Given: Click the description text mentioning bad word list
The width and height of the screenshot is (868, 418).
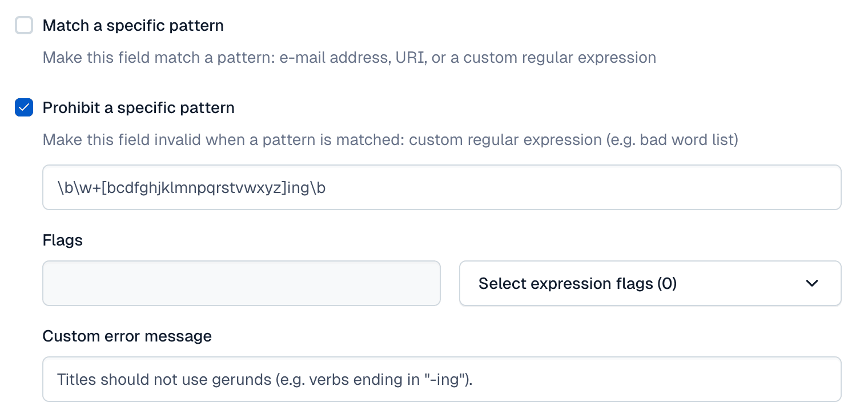Looking at the screenshot, I should [x=391, y=140].
